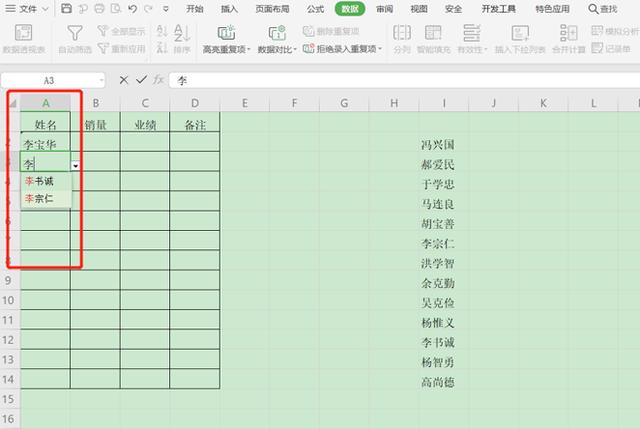Select the 数据 ribbon tab
This screenshot has height=429, width=640.
coord(350,9)
